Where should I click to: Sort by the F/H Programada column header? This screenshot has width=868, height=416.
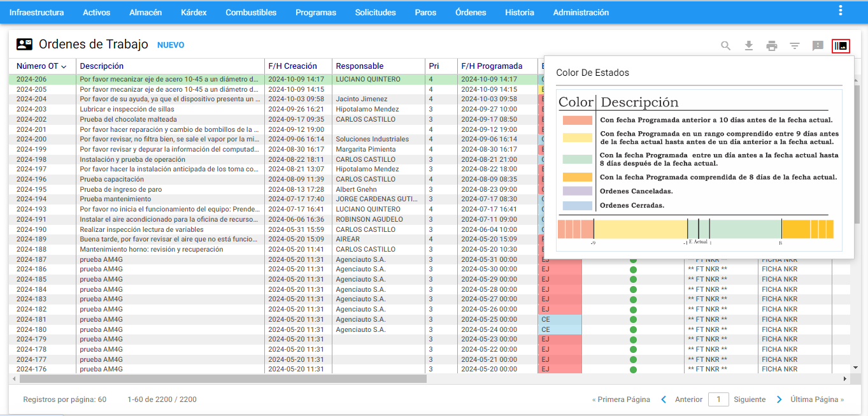492,66
